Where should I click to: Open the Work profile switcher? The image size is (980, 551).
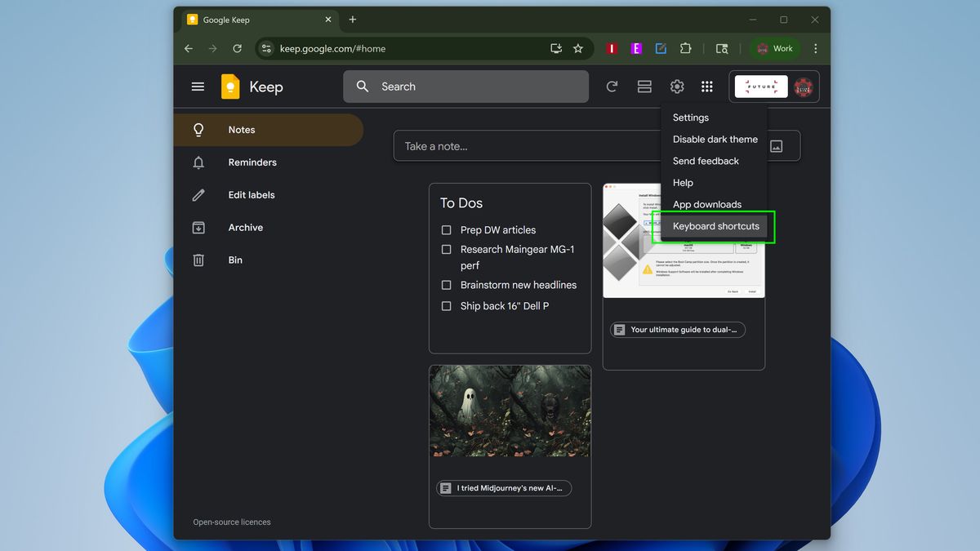[774, 49]
